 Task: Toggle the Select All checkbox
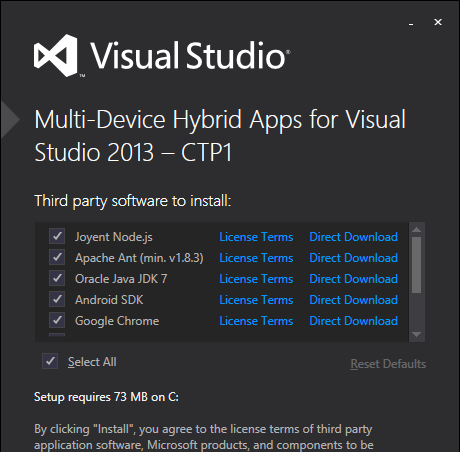[x=50, y=361]
